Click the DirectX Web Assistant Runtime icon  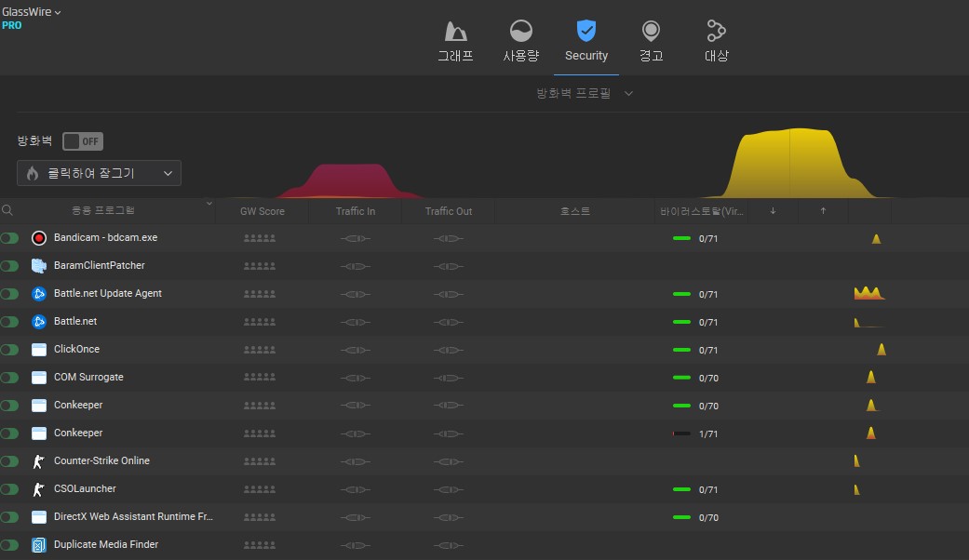click(39, 517)
